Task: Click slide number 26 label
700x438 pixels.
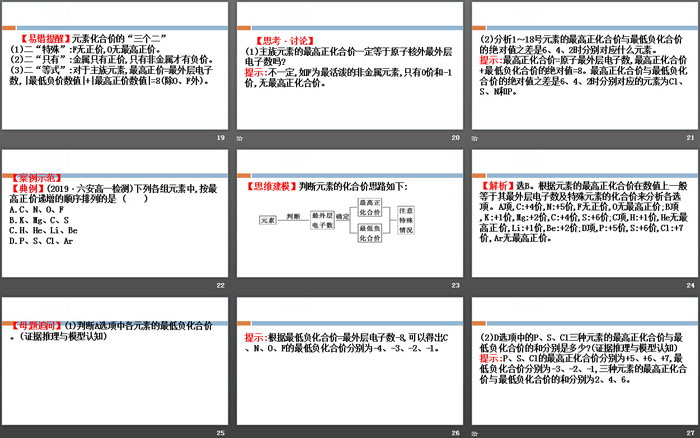Action: 455,433
